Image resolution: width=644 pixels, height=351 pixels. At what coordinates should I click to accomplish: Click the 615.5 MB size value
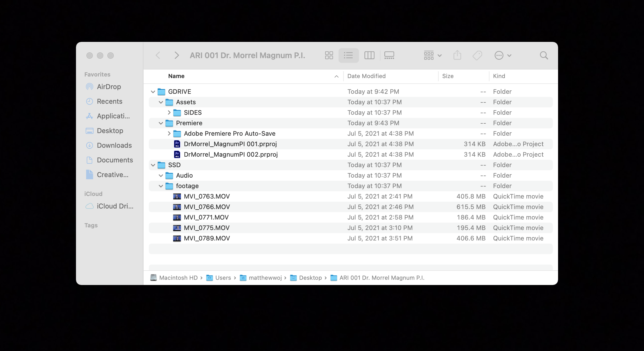pos(471,207)
